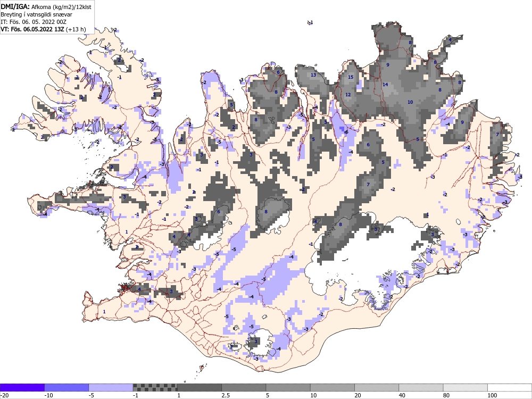This screenshot has width=532, height=399.
Task: Click the 'VT: Fös. 06.05.2022 13Z (+13 h)' line
Action: 43,29
